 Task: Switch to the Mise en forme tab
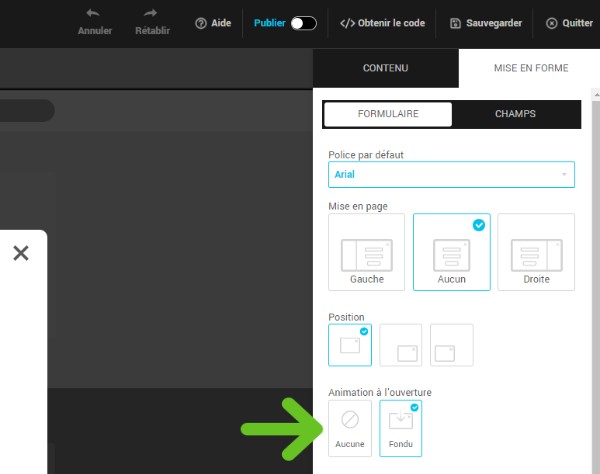click(530, 68)
